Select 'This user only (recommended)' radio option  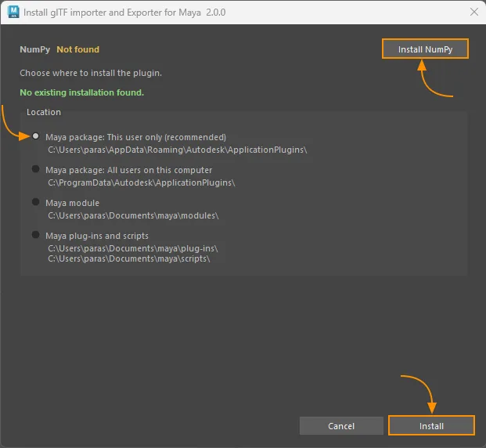(x=36, y=136)
